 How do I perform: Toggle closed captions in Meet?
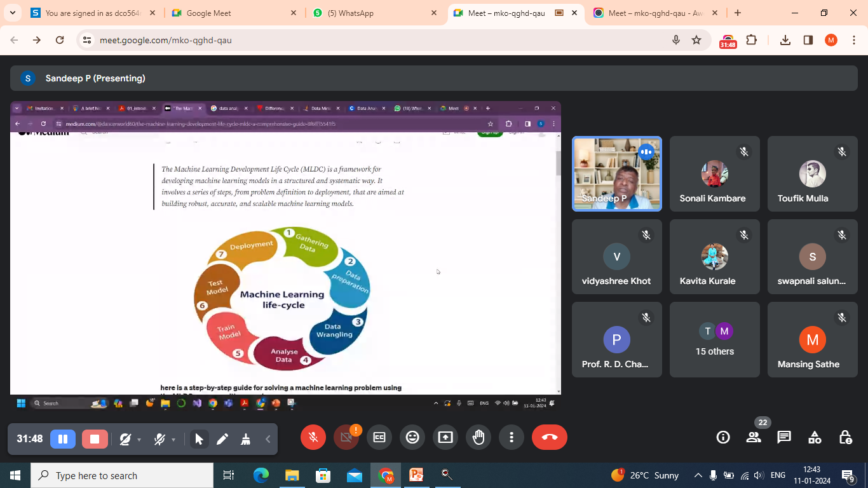tap(379, 437)
